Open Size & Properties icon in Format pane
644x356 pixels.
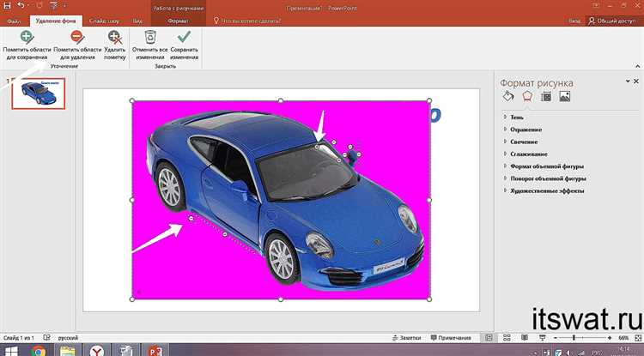(546, 96)
